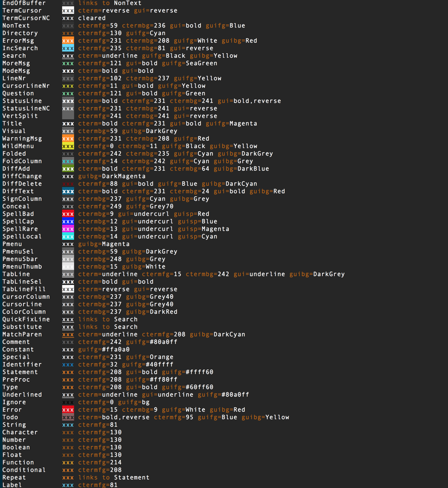
Task: Click the IncSearch light blue xxx swatch
Action: [x=68, y=48]
